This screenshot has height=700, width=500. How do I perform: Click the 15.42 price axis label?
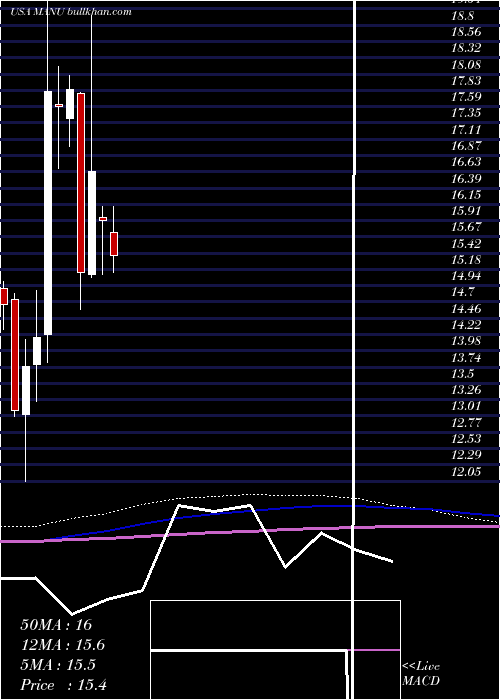[x=466, y=243]
